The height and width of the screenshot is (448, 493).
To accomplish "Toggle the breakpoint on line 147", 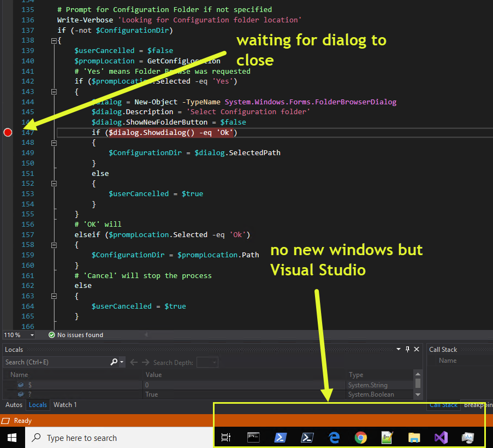I will point(8,132).
